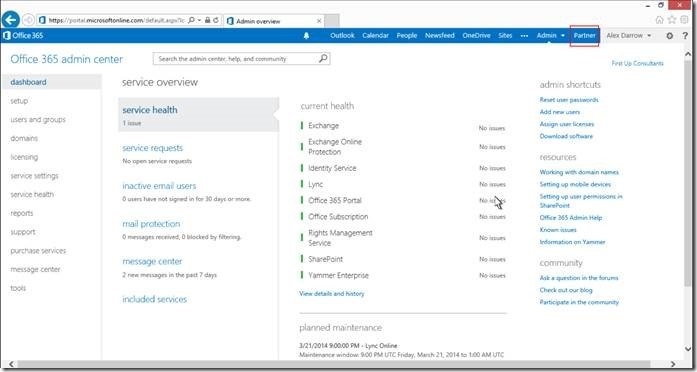Open the Partner link in navigation
The height and width of the screenshot is (372, 697).
585,36
